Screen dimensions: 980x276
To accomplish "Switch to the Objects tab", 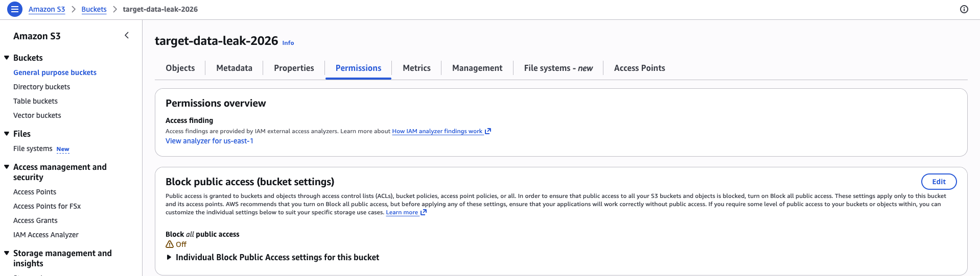I will click(x=180, y=68).
